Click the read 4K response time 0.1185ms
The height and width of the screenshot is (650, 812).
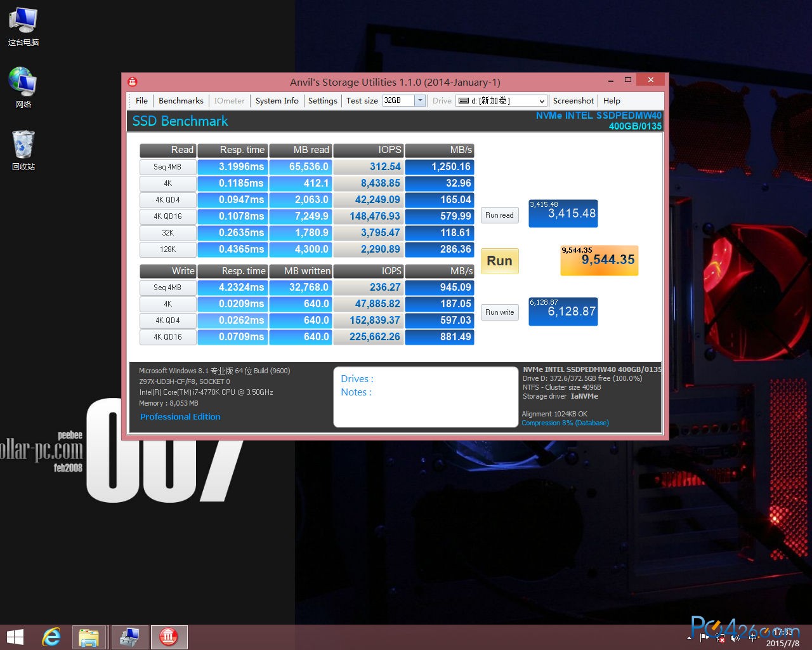click(x=233, y=183)
